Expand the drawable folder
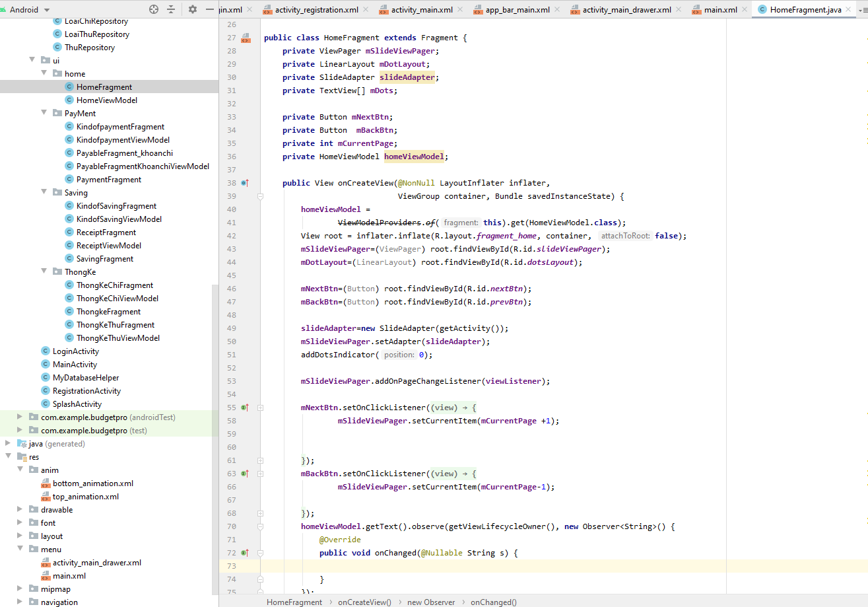The height and width of the screenshot is (607, 868). tap(20, 509)
